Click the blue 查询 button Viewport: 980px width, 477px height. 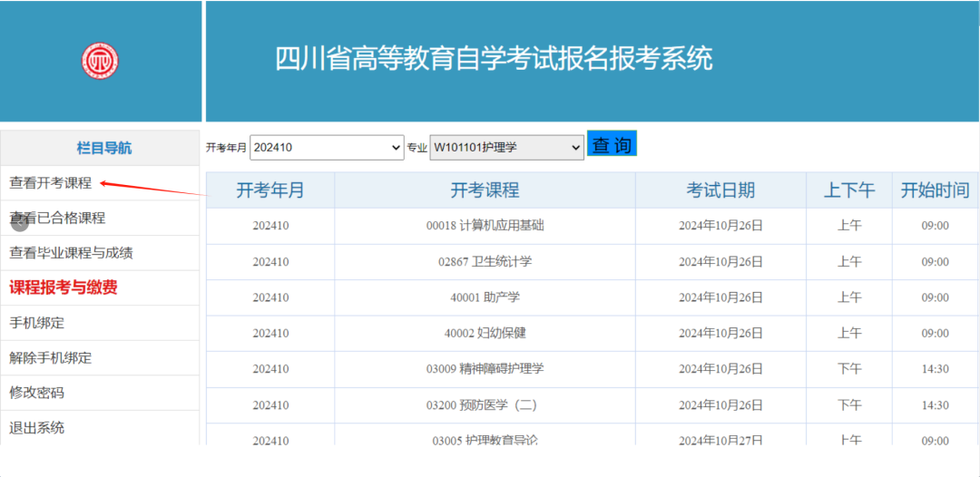[612, 144]
